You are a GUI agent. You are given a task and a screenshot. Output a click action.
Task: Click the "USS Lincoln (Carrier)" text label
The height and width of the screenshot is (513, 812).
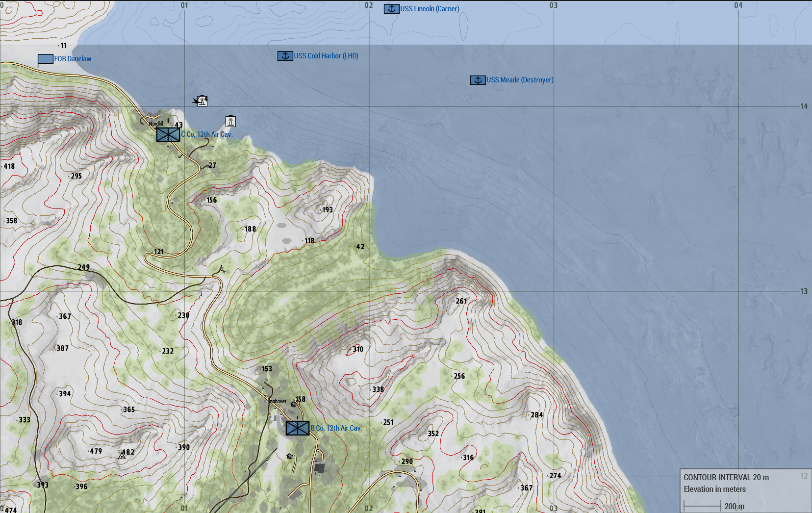tap(430, 9)
